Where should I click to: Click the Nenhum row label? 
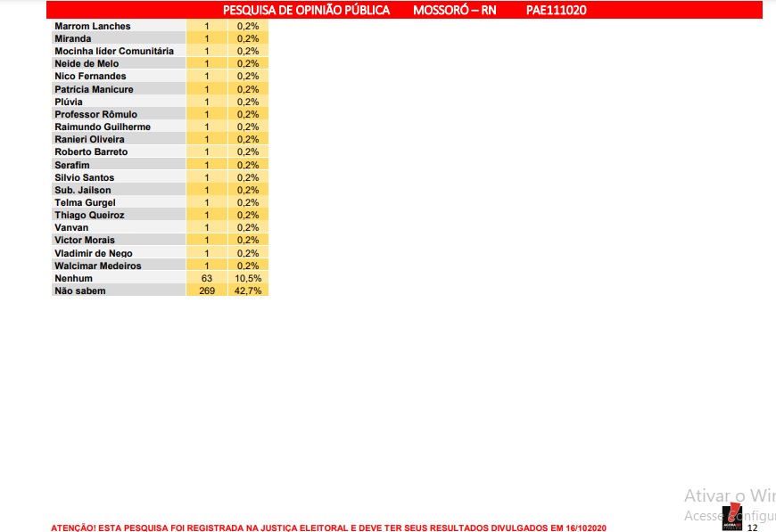[73, 278]
